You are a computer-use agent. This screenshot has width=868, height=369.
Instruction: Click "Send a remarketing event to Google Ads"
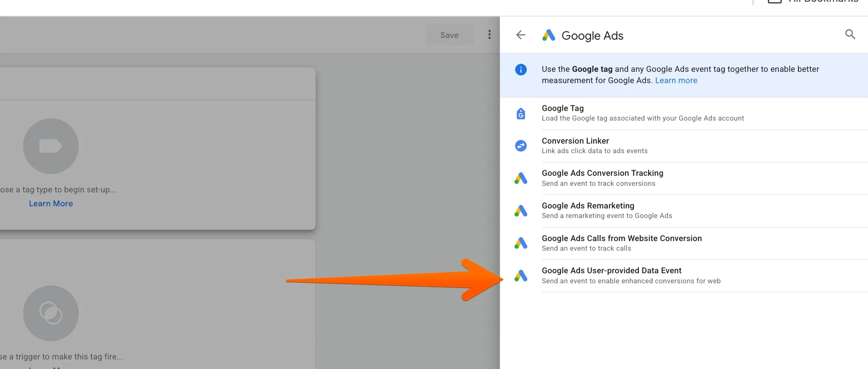point(607,216)
